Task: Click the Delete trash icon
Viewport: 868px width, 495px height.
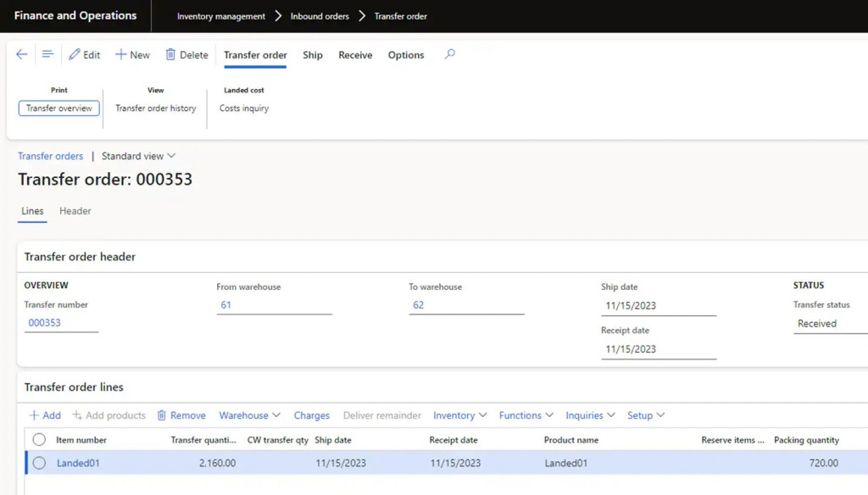Action: tap(170, 54)
